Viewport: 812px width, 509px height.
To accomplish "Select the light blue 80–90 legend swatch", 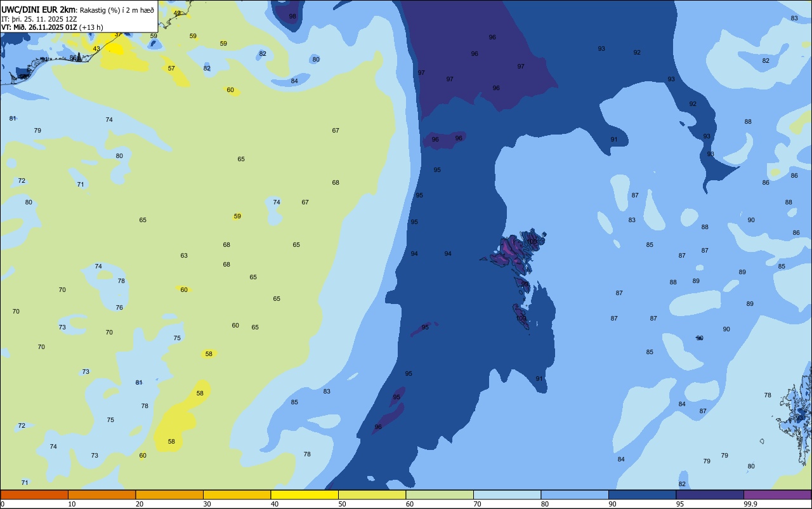I will (x=575, y=494).
